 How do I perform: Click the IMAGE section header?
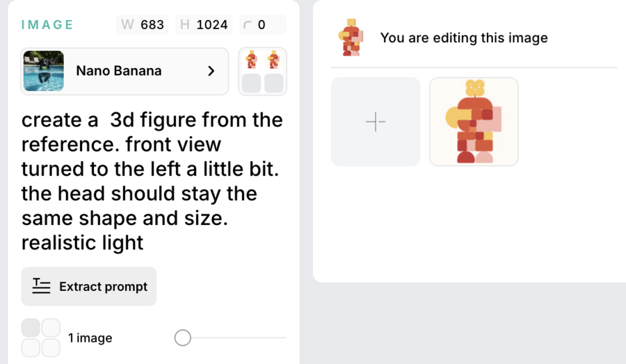tap(47, 25)
